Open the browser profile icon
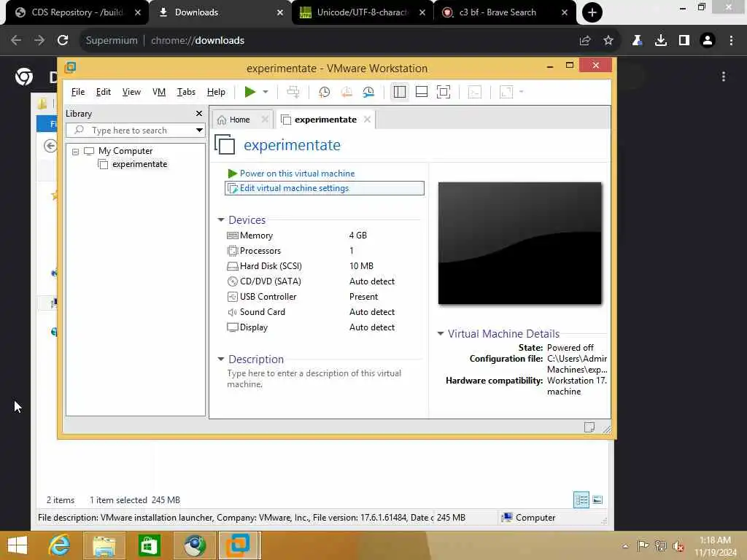The height and width of the screenshot is (560, 747). pyautogui.click(x=708, y=41)
